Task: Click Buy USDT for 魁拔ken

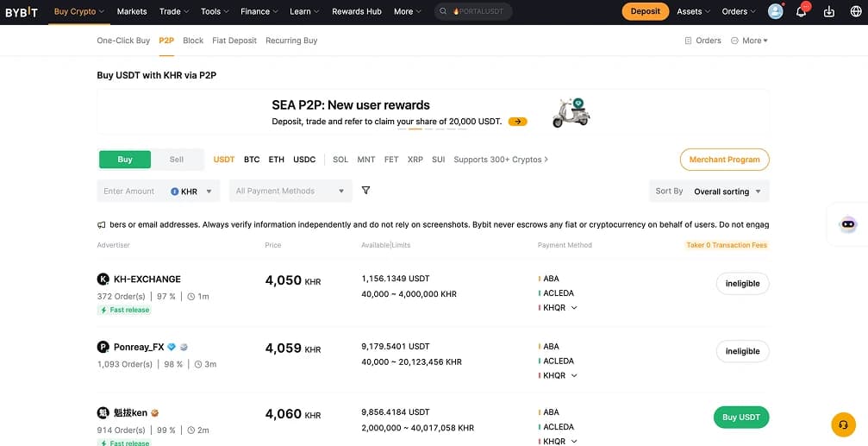Action: pyautogui.click(x=741, y=418)
